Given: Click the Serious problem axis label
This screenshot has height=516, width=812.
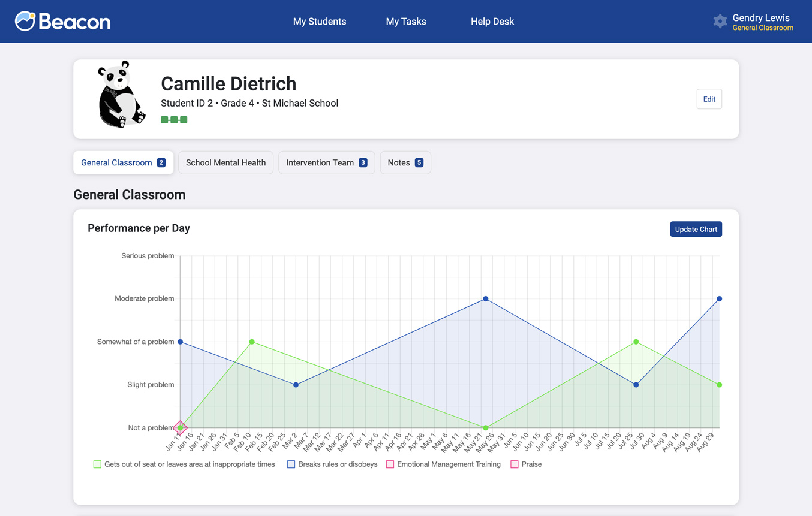Looking at the screenshot, I should [x=148, y=256].
